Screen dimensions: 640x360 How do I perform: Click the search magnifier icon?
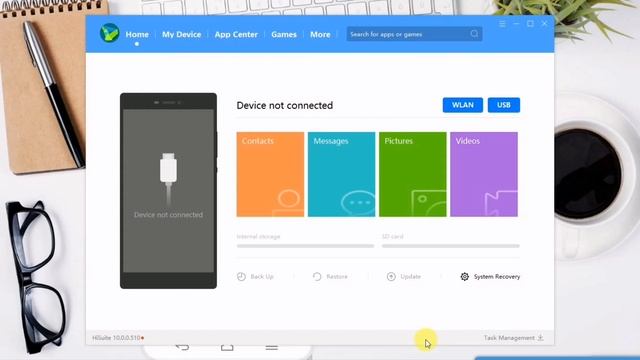[x=474, y=34]
